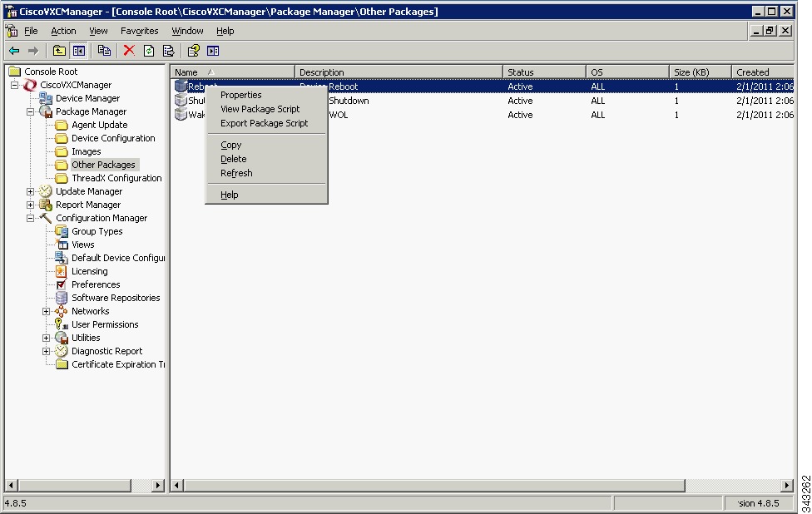Image resolution: width=812 pixels, height=514 pixels.
Task: Choose Properties from the context menu
Action: coord(267,95)
